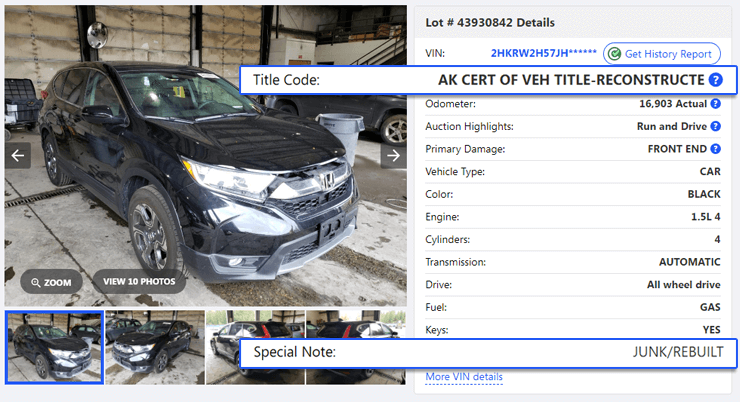Click the main Honda CR-V photo
This screenshot has height=402, width=740.
coord(206,156)
